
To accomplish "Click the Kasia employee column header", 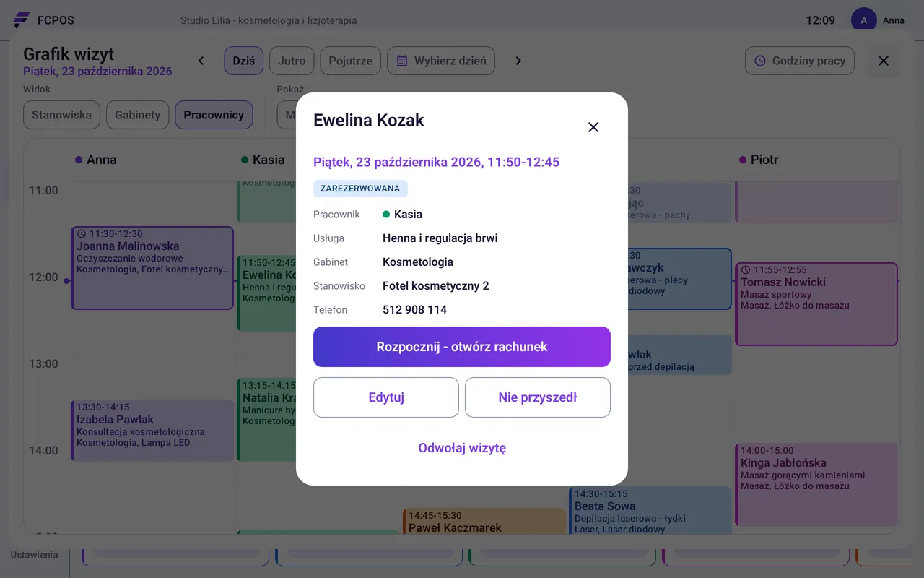I will 263,160.
